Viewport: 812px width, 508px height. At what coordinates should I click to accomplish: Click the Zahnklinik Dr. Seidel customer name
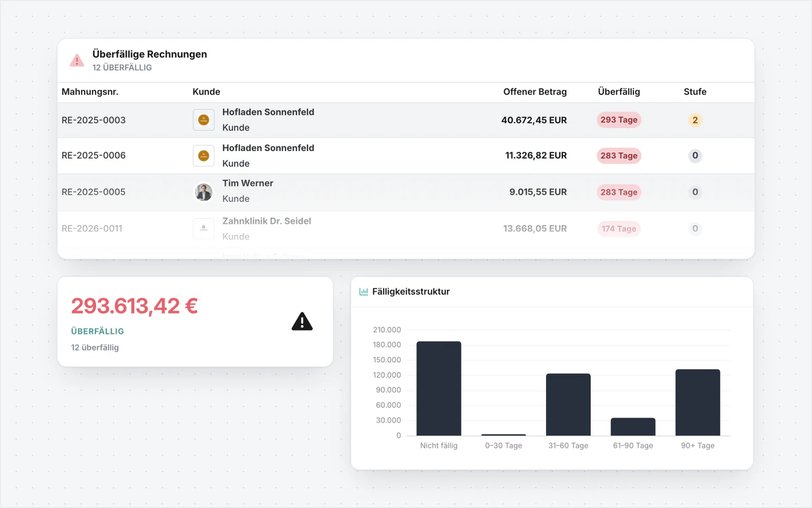pos(267,221)
